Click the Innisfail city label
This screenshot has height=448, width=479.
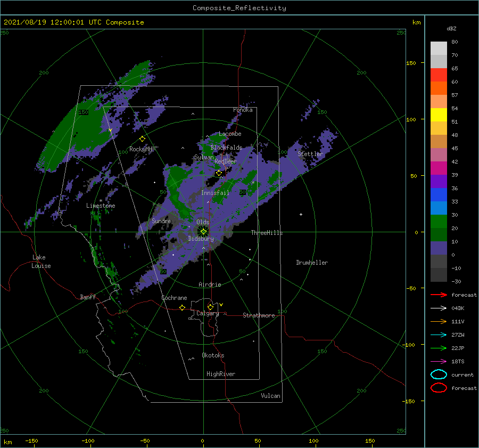coord(215,193)
